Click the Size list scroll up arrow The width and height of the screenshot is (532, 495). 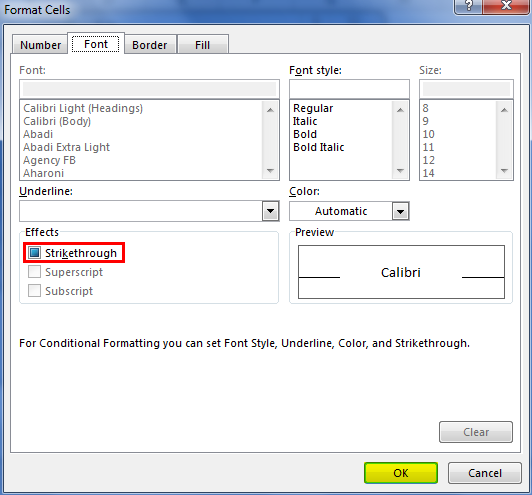pos(505,110)
